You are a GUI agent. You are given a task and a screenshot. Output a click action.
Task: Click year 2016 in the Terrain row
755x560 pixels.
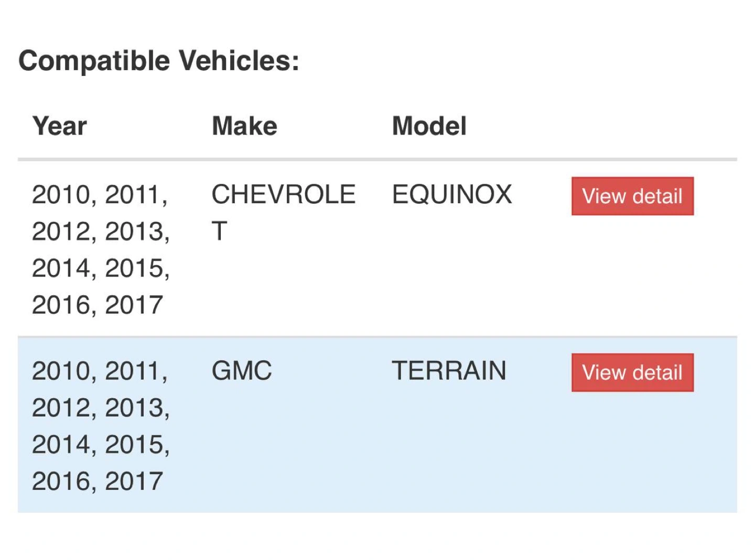coord(61,481)
